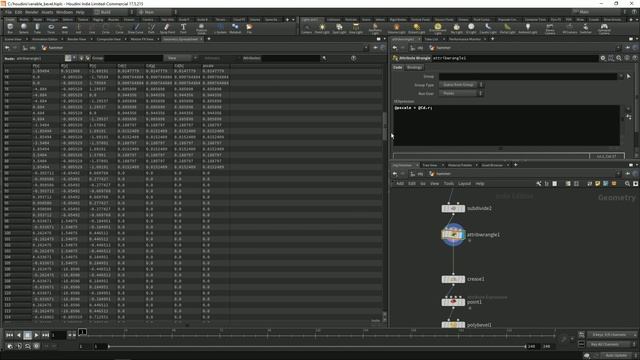The image size is (640, 360).
Task: Open the parameter pane gear menu
Action: point(603,58)
